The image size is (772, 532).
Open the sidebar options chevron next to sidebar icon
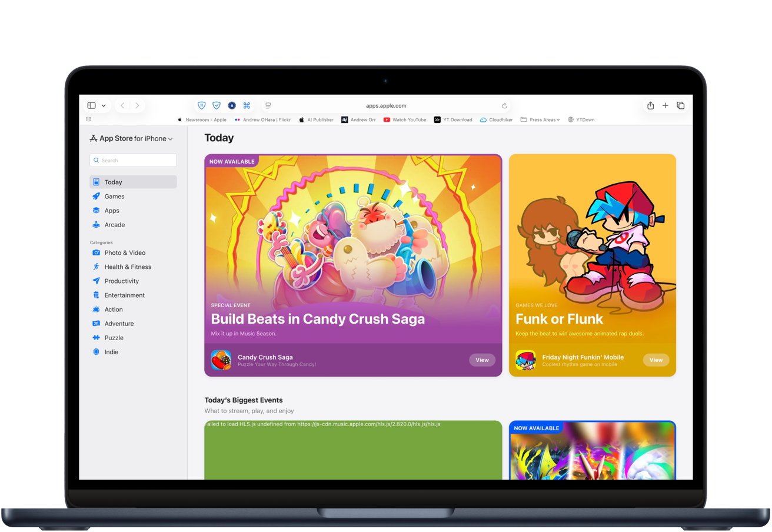coord(103,105)
